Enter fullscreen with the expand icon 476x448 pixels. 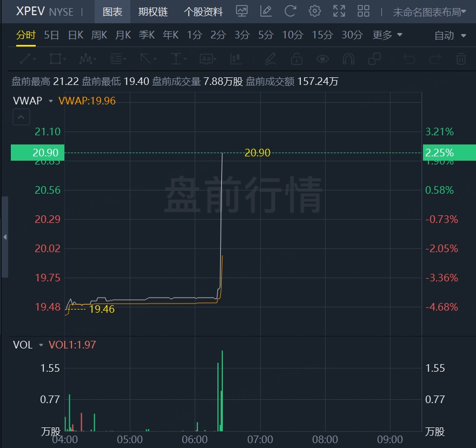339,11
